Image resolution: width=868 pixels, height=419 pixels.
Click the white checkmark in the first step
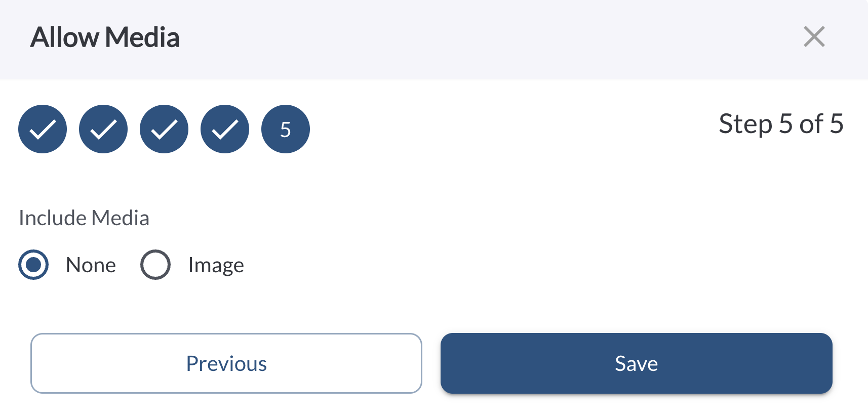click(x=43, y=130)
